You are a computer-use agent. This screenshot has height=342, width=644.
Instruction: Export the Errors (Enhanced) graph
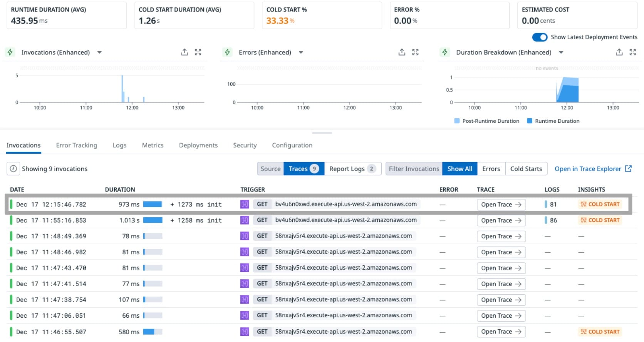click(x=402, y=52)
